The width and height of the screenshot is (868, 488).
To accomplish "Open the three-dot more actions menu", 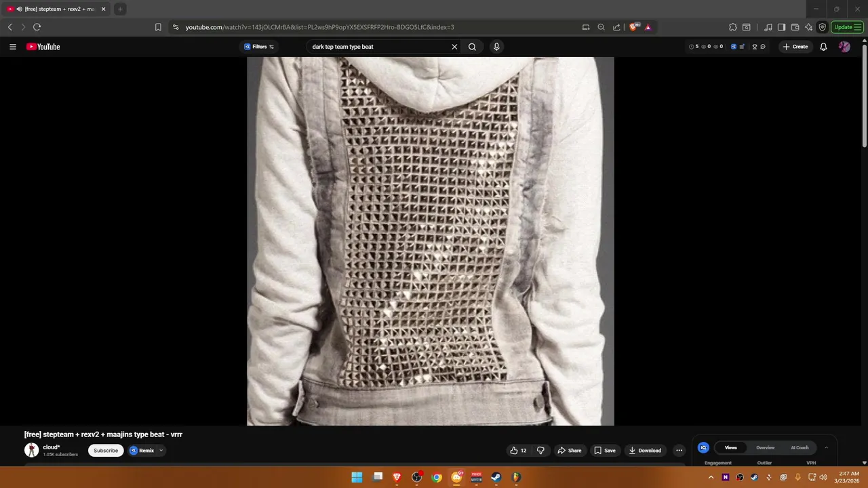I will click(x=679, y=451).
